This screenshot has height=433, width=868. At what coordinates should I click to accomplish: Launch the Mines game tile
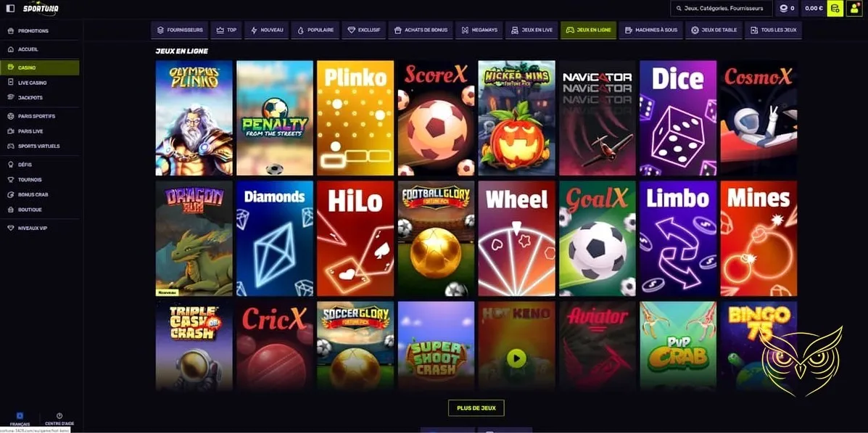click(x=759, y=239)
